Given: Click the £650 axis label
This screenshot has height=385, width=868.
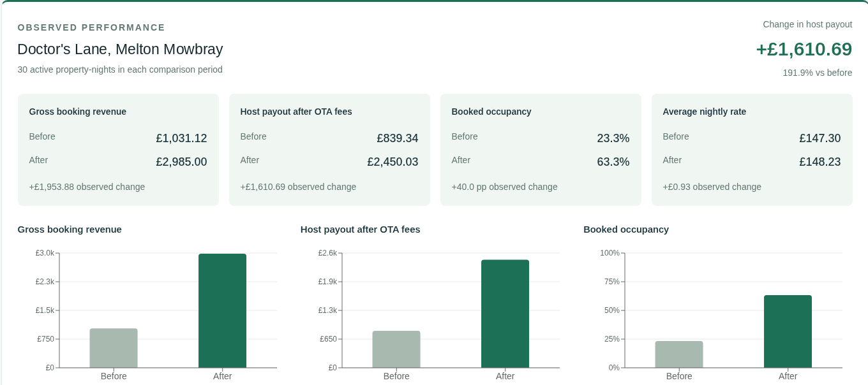Looking at the screenshot, I should pyautogui.click(x=329, y=339).
